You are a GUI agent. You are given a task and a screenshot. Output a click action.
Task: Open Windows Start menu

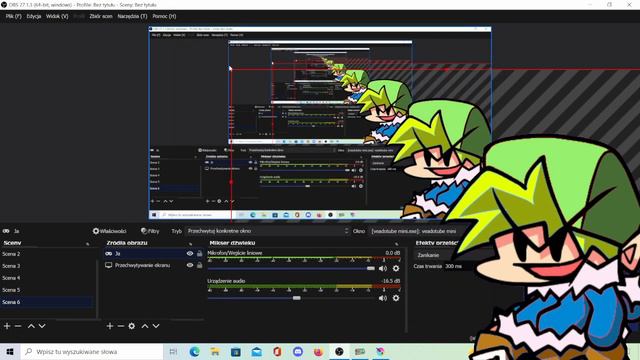pyautogui.click(x=10, y=351)
